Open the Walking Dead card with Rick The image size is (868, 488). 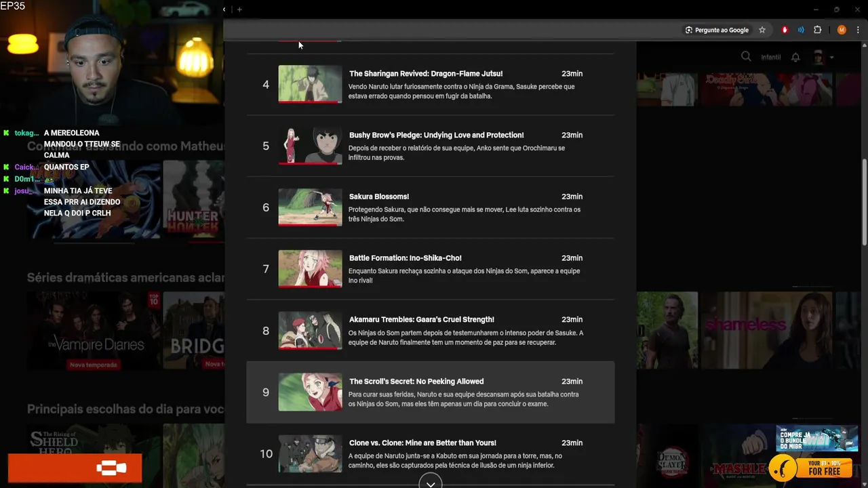(x=667, y=330)
